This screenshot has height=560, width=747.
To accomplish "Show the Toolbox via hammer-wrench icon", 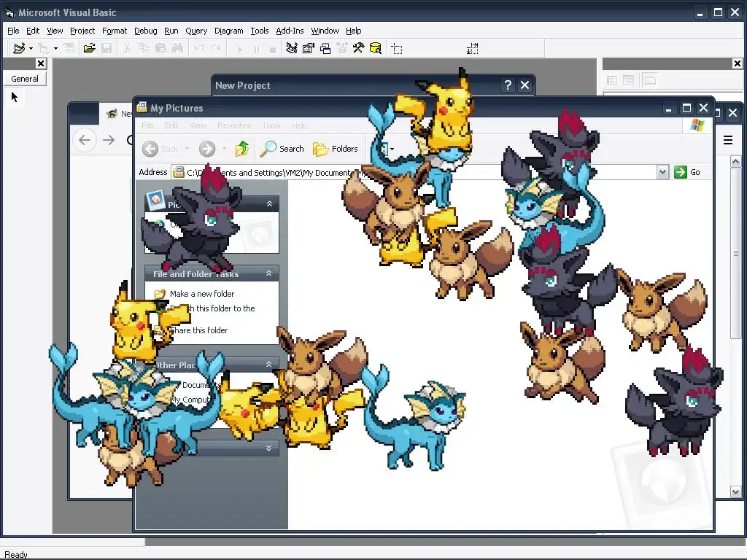I will pyautogui.click(x=358, y=48).
